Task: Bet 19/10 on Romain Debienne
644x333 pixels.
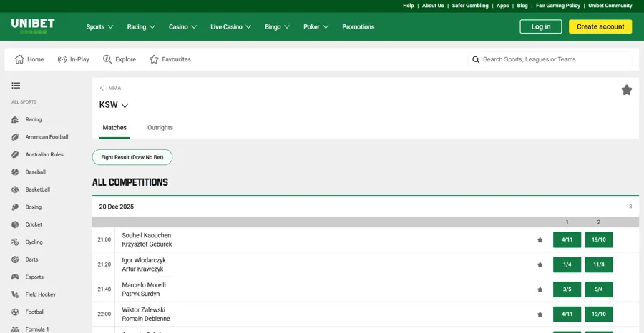Action: [598, 314]
